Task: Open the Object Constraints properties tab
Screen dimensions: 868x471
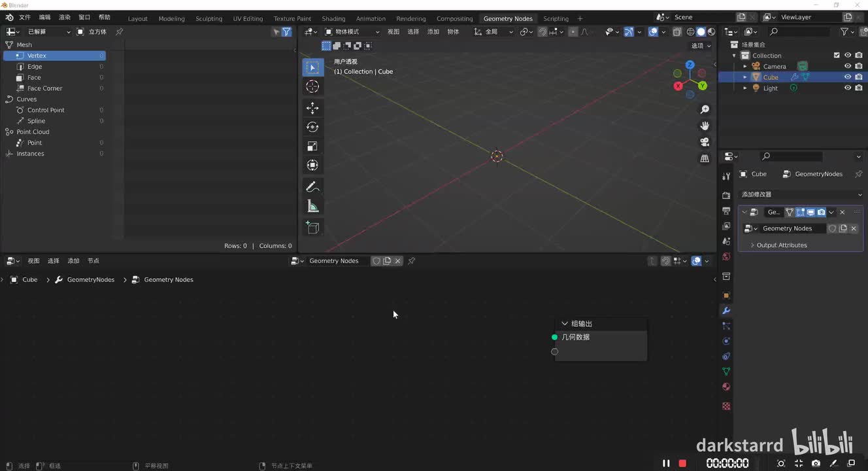Action: point(726,357)
